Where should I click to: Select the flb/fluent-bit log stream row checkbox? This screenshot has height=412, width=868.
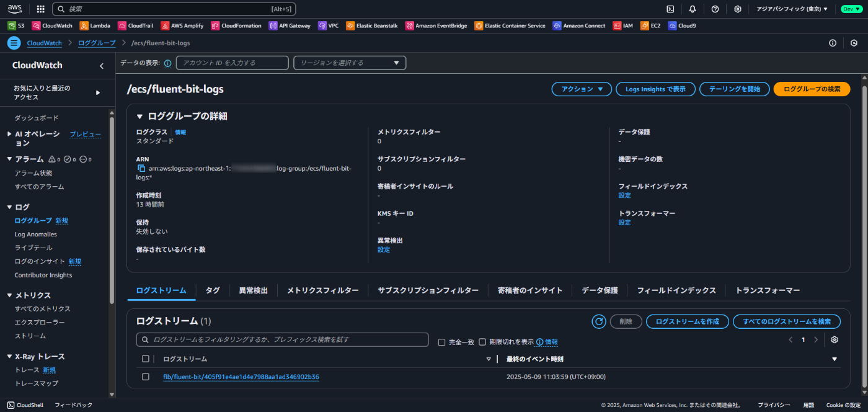point(146,376)
